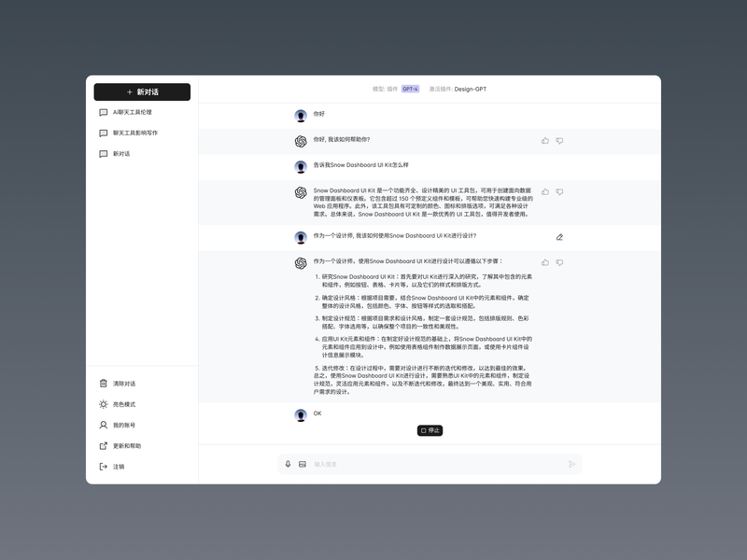
Task: Click step 1 研究Snow Dashboard UI Kit in the reply
Action: coord(424,281)
